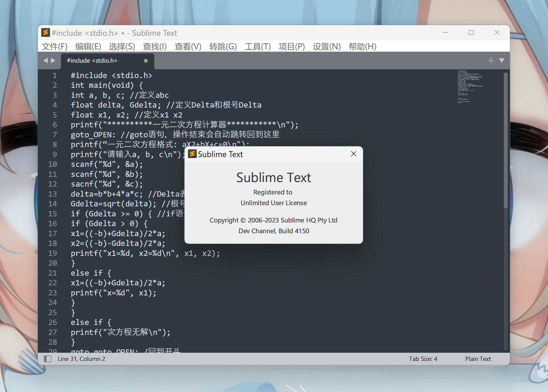The width and height of the screenshot is (548, 392).
Task: Close the main Sublime Text window
Action: click(497, 32)
